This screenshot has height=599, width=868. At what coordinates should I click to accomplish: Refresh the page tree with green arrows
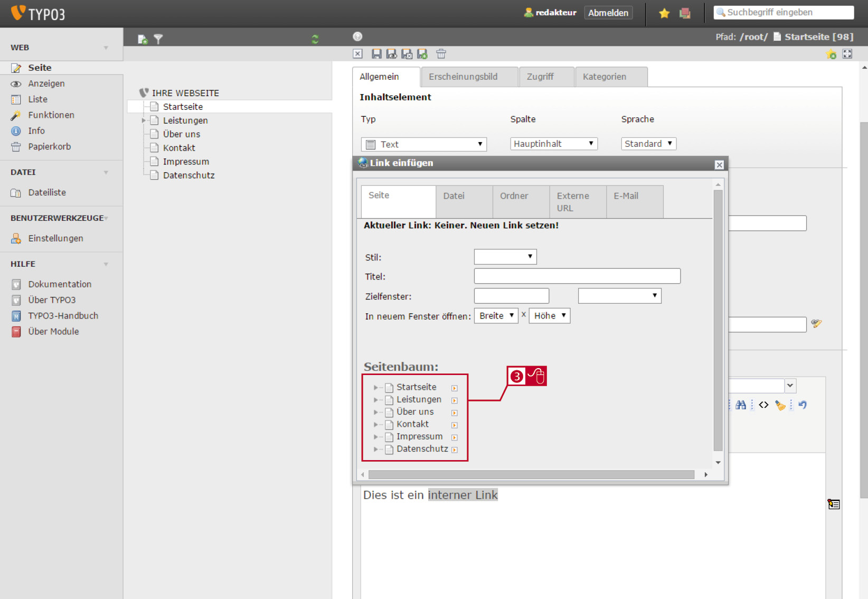tap(315, 39)
